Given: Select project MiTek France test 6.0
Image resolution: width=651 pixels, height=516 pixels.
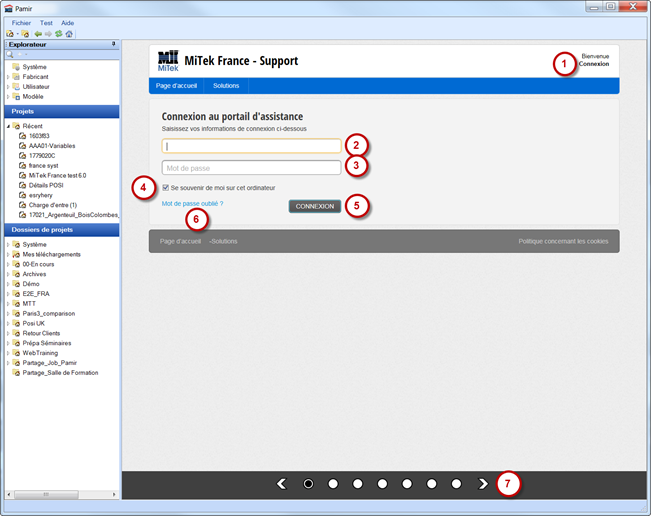Looking at the screenshot, I should (58, 176).
